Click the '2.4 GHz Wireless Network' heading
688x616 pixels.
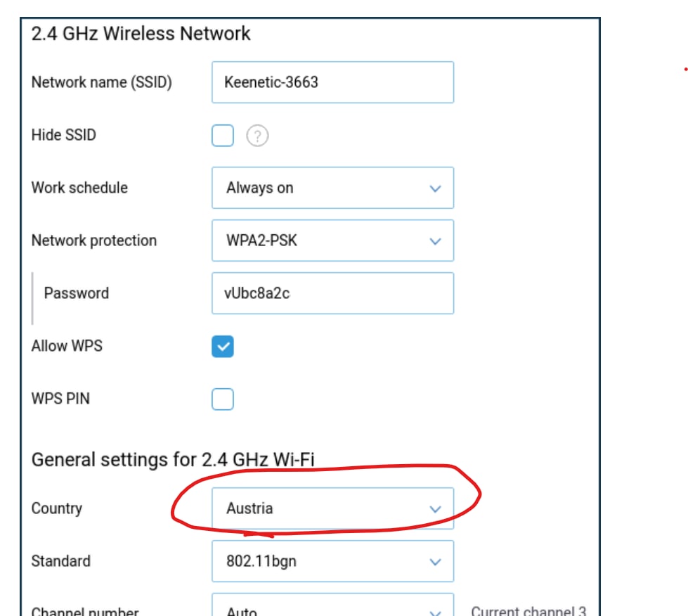[x=141, y=34]
